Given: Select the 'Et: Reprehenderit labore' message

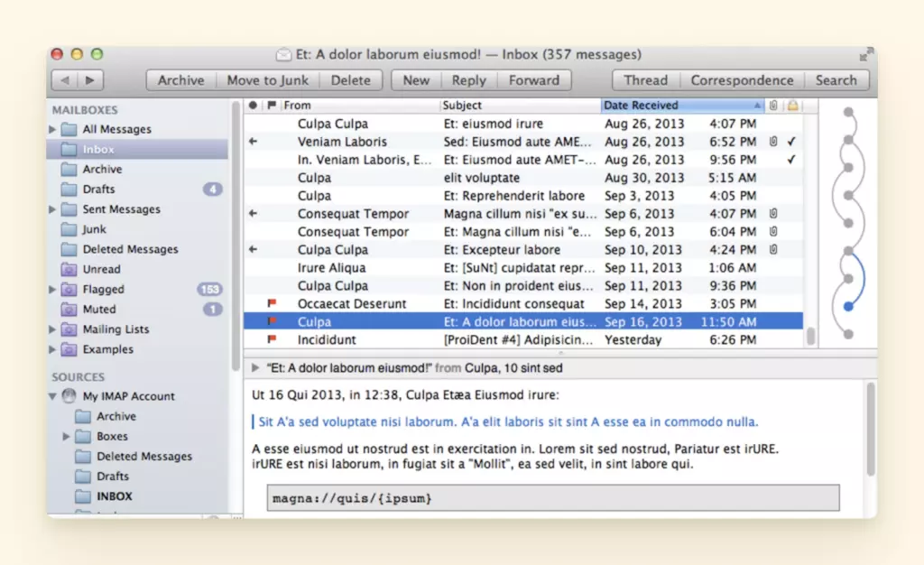Looking at the screenshot, I should click(523, 196).
